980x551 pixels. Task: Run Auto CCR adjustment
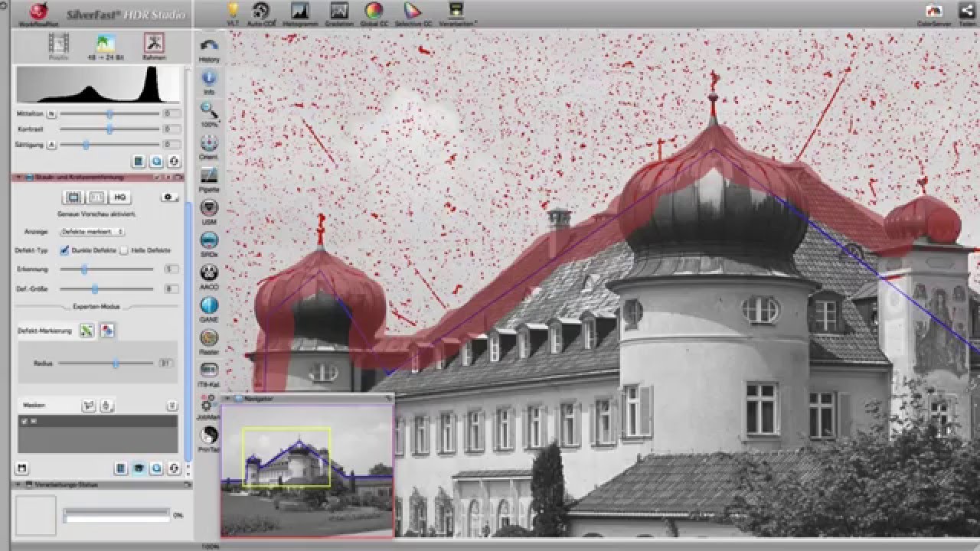[x=262, y=13]
